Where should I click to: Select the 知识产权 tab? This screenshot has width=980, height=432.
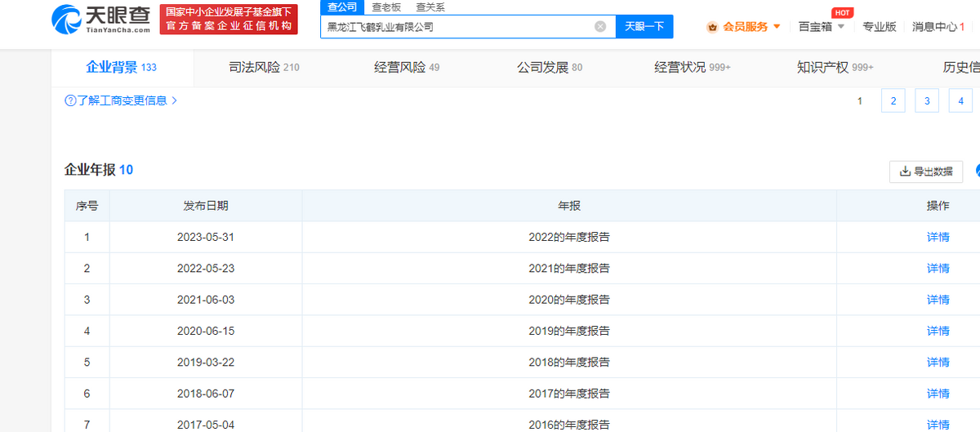click(835, 68)
